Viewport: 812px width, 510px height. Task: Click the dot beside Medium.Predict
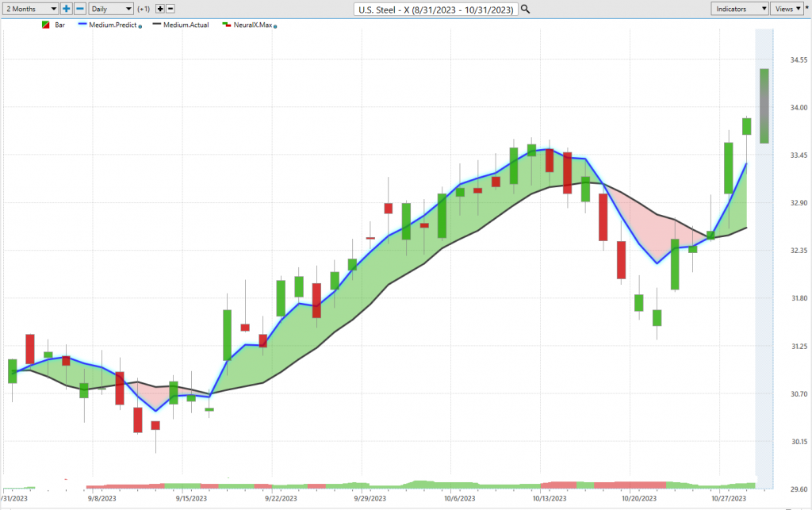[x=140, y=26]
